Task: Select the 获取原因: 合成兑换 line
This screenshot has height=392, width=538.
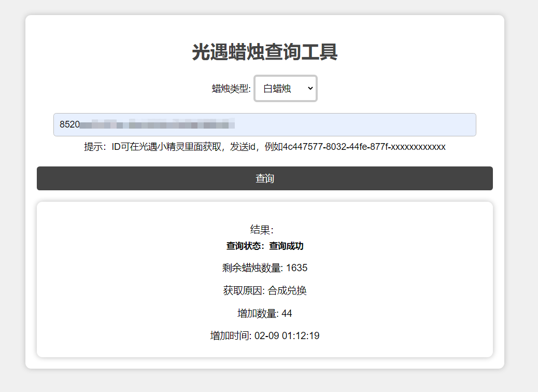Action: click(x=264, y=291)
